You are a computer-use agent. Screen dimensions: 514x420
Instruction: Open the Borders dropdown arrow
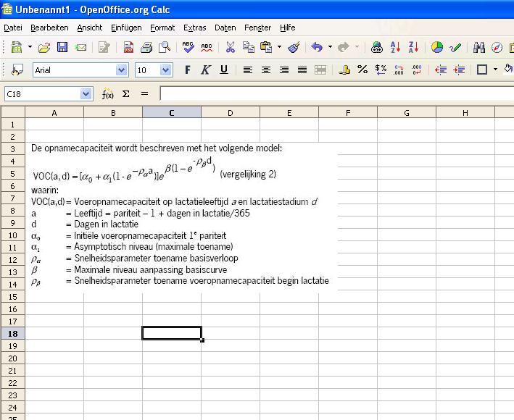(495, 70)
